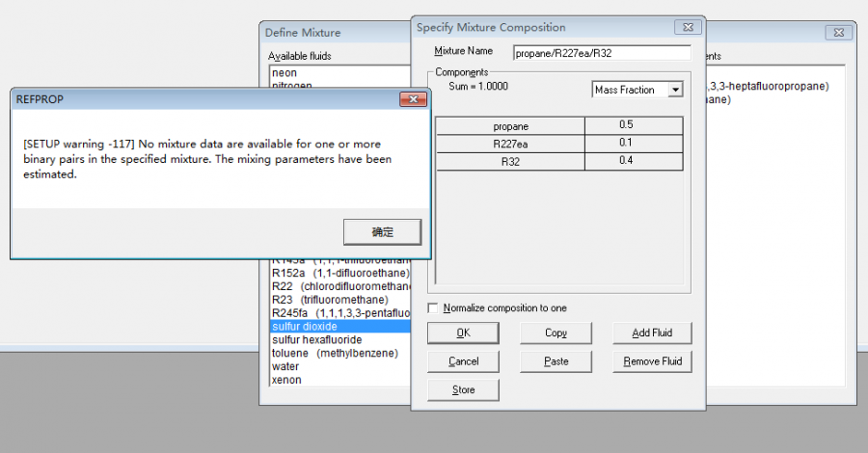The image size is (868, 453).
Task: Click the Paste button
Action: tap(556, 361)
